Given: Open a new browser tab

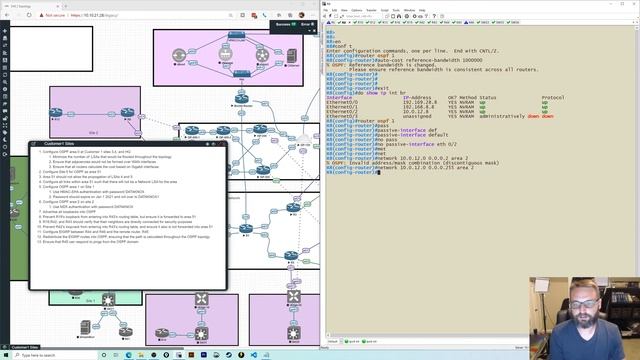Looking at the screenshot, I should tap(66, 6).
